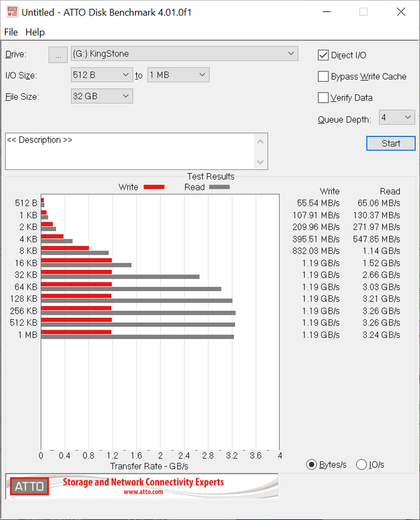Open www.atto.com banner link

[143, 492]
